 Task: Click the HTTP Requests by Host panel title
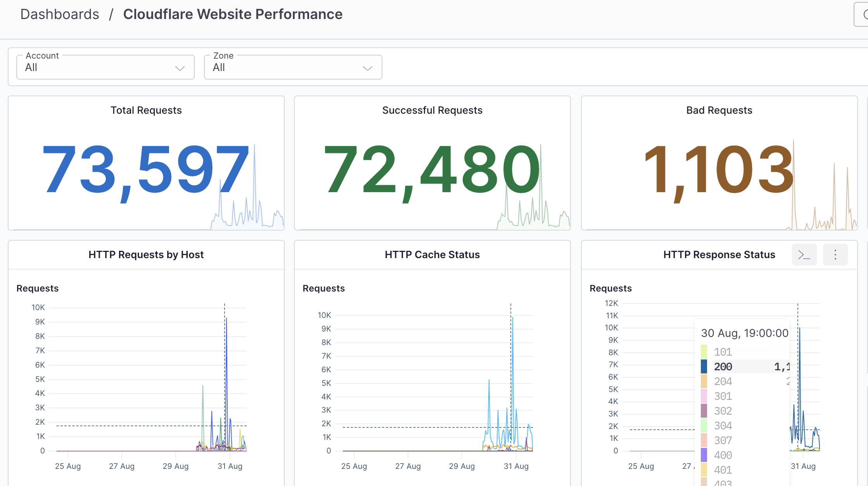[146, 255]
